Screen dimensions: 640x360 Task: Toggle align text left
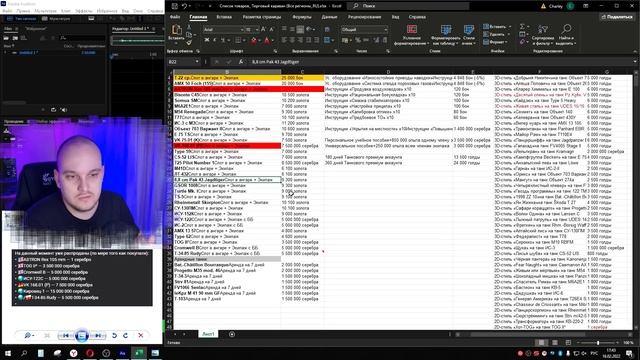(x=284, y=40)
